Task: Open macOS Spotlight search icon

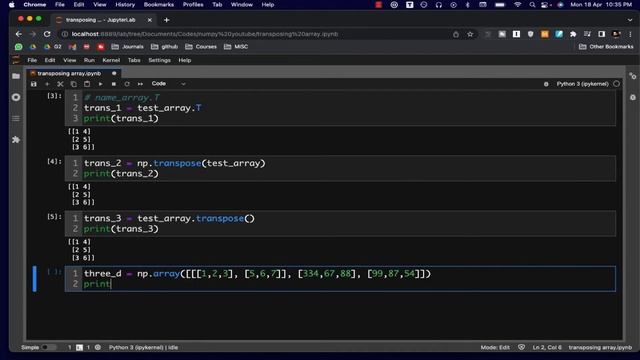Action: [532, 5]
